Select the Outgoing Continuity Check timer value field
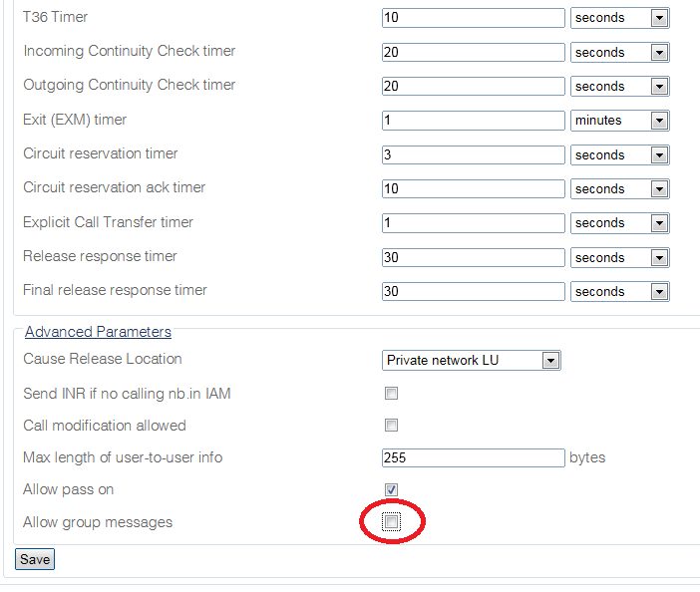 pos(474,86)
